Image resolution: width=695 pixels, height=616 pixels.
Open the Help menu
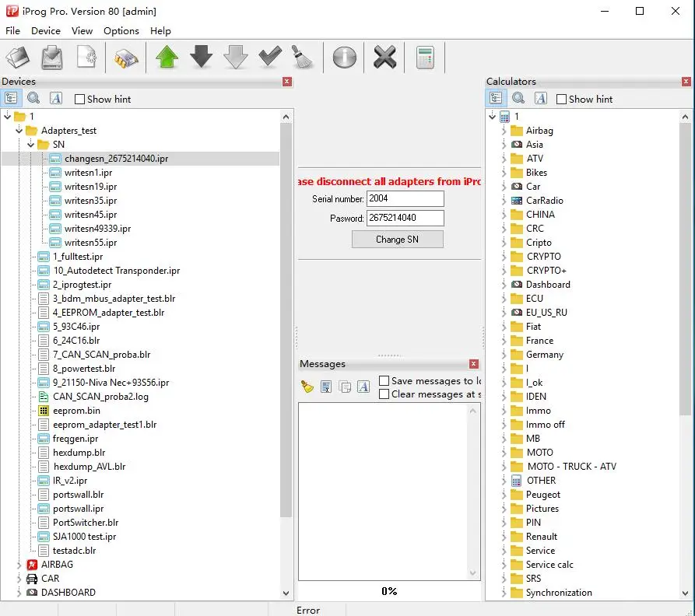coord(160,31)
